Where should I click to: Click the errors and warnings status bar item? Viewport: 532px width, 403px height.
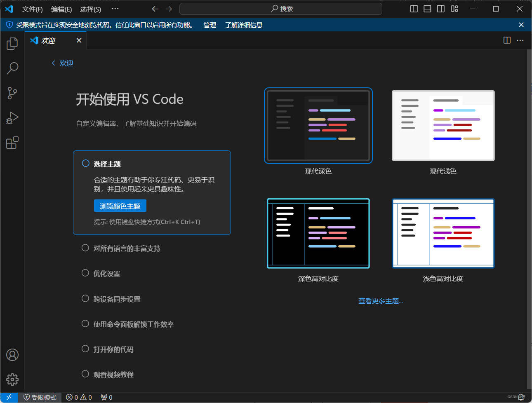point(78,397)
